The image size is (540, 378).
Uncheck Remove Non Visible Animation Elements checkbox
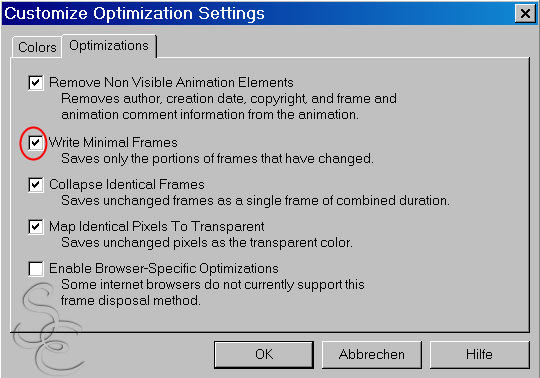[x=36, y=83]
